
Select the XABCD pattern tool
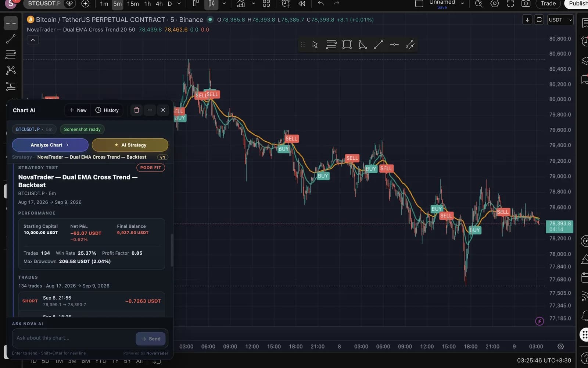click(11, 70)
